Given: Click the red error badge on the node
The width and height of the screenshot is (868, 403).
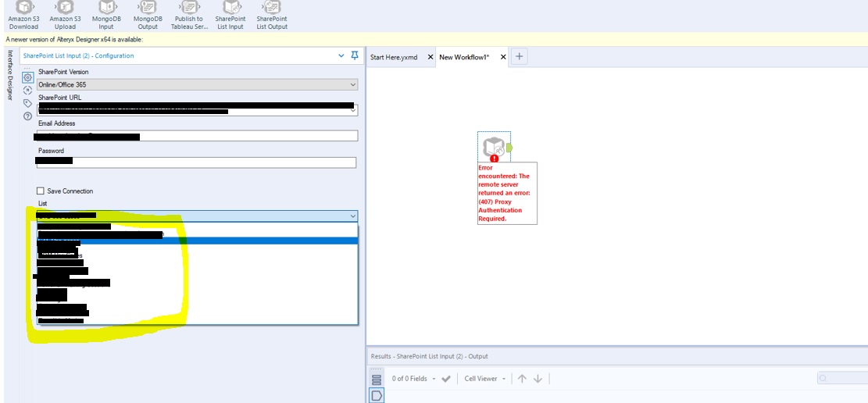Looking at the screenshot, I should [495, 159].
